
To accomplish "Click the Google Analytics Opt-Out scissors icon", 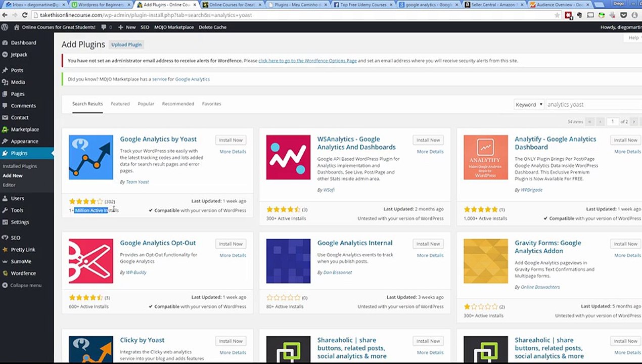I will point(91,261).
